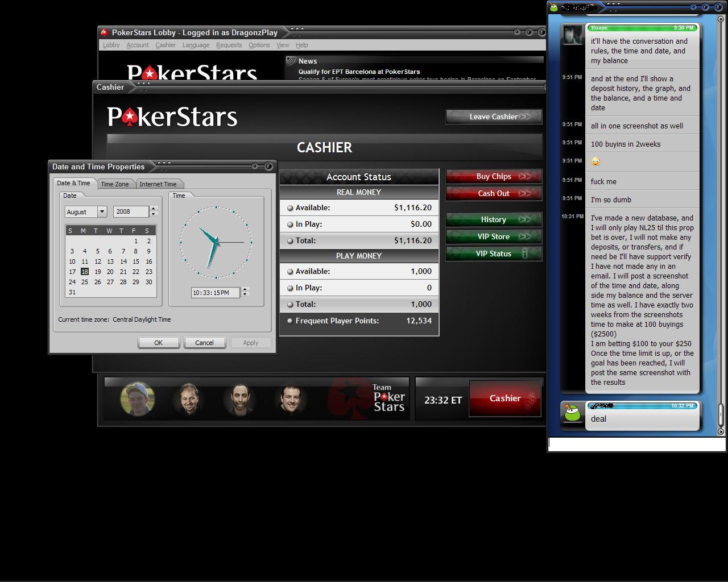Switch to the Time Zone tab
The width and height of the screenshot is (728, 582).
click(115, 184)
